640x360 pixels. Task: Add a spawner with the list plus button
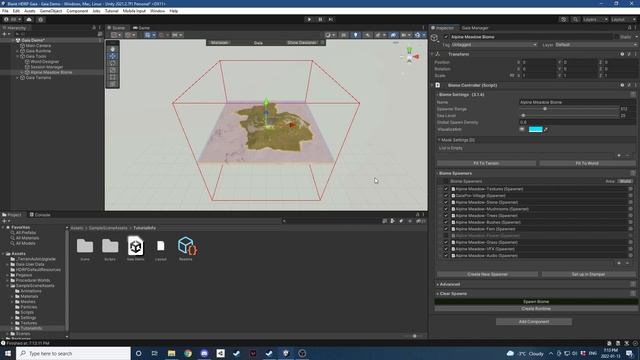(619, 263)
